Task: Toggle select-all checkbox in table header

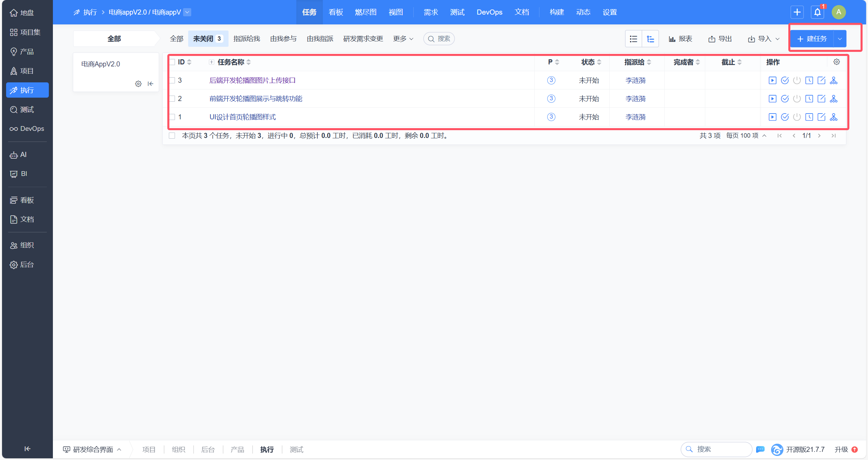Action: [x=172, y=62]
